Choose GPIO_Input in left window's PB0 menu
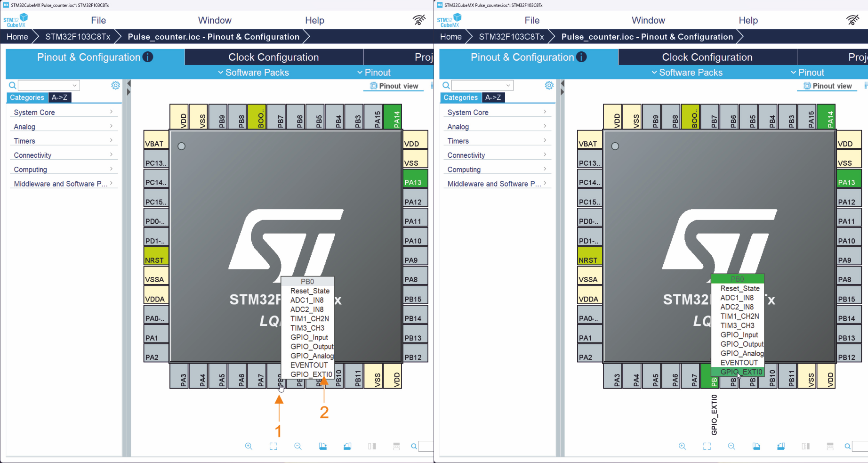The width and height of the screenshot is (868, 463). (309, 337)
